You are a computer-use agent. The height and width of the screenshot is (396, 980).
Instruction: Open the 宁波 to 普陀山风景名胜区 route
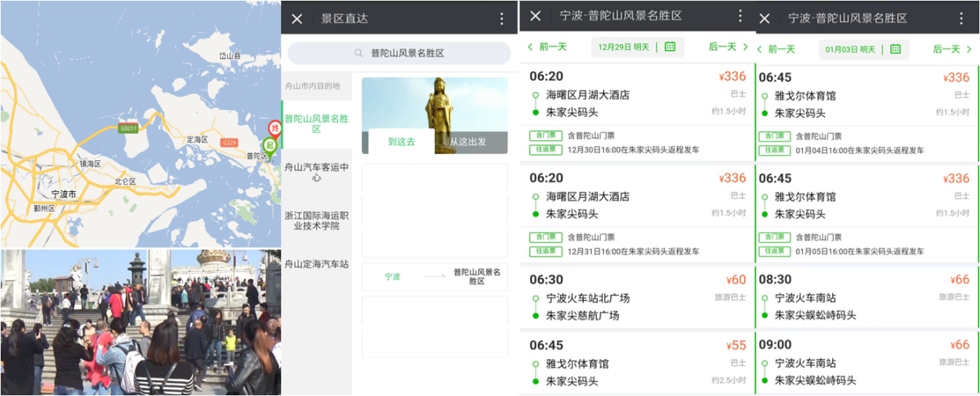[435, 277]
